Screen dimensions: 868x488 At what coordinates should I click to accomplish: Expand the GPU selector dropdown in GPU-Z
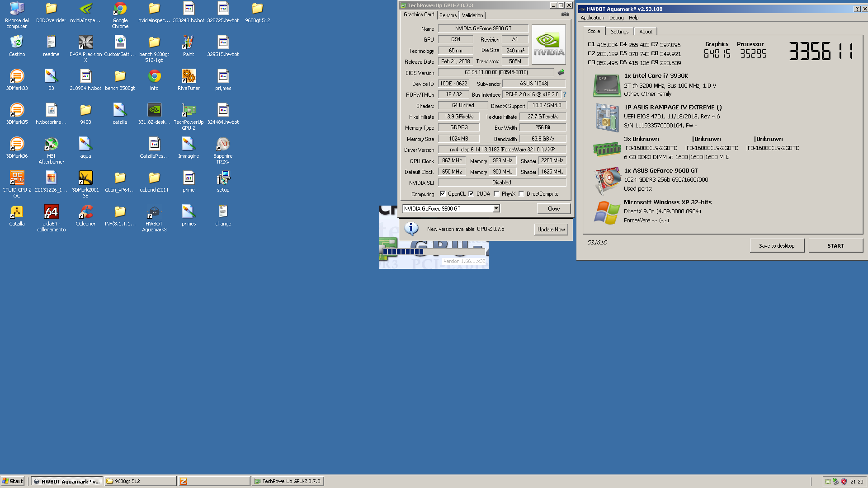(496, 208)
